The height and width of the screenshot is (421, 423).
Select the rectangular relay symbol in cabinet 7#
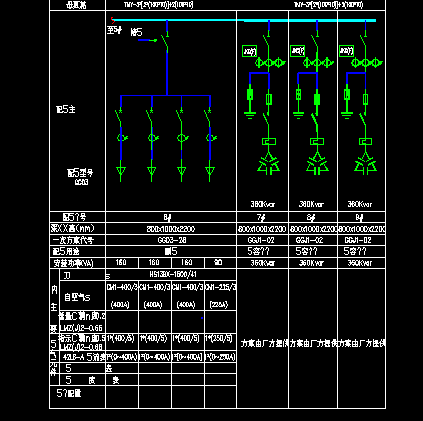coord(269,142)
